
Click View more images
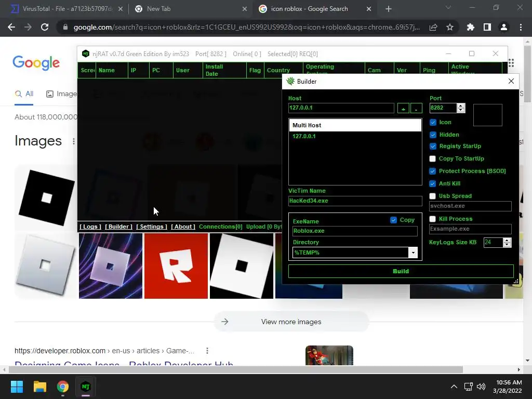pyautogui.click(x=291, y=322)
